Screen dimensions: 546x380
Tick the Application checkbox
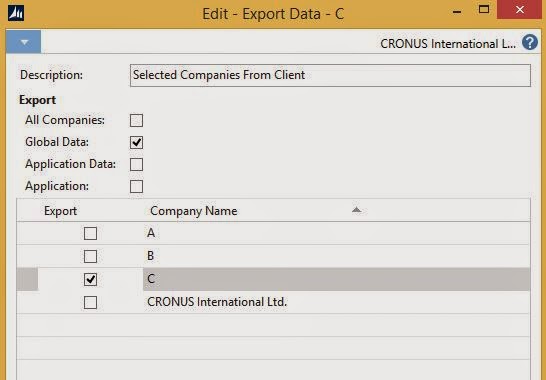click(136, 186)
